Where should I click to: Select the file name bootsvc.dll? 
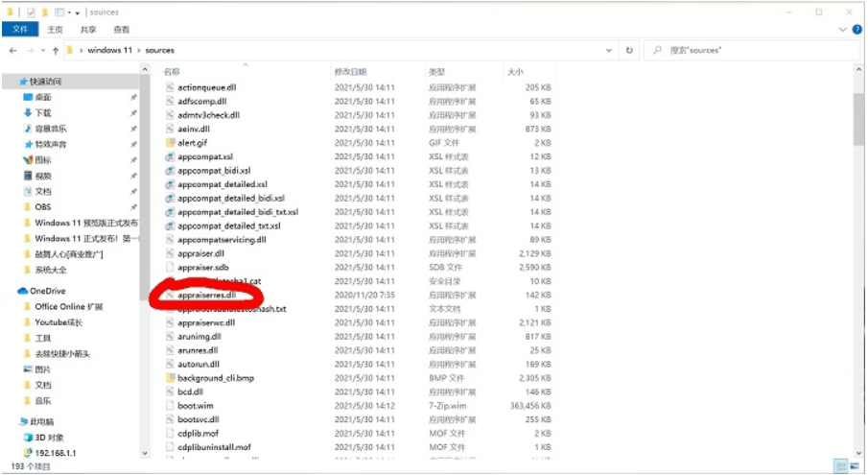click(199, 419)
